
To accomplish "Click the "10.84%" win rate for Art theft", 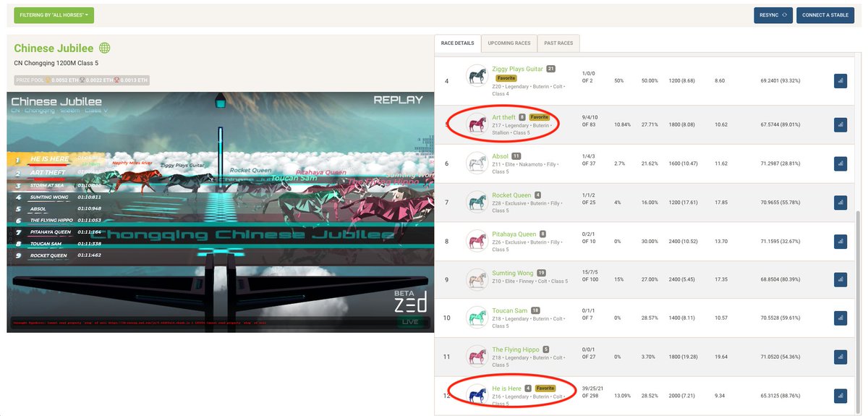I will click(622, 124).
